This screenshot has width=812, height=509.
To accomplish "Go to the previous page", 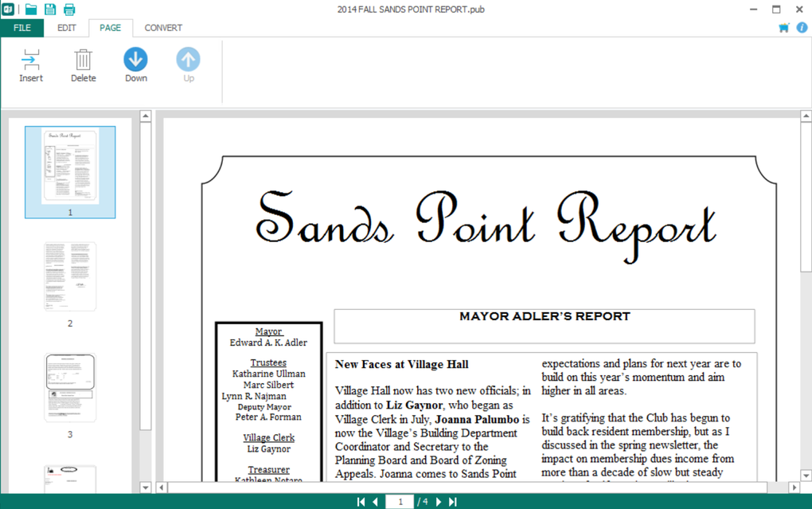I will pos(376,502).
